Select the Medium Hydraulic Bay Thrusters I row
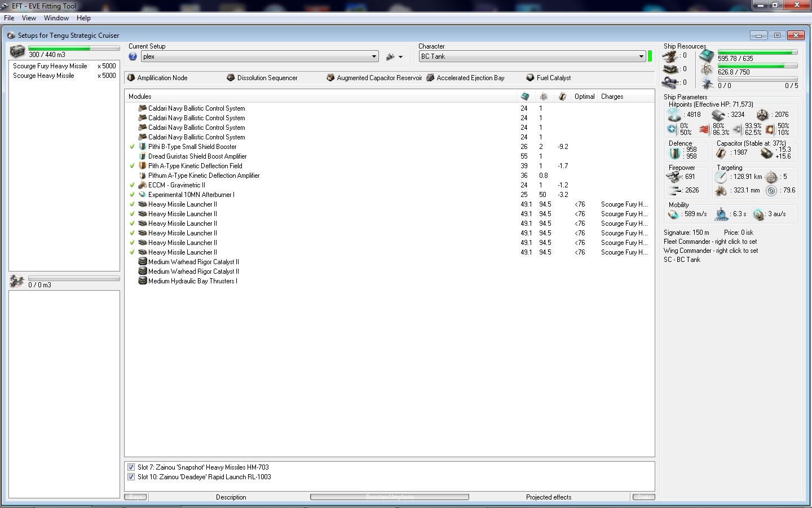The height and width of the screenshot is (508, 812). tap(389, 281)
